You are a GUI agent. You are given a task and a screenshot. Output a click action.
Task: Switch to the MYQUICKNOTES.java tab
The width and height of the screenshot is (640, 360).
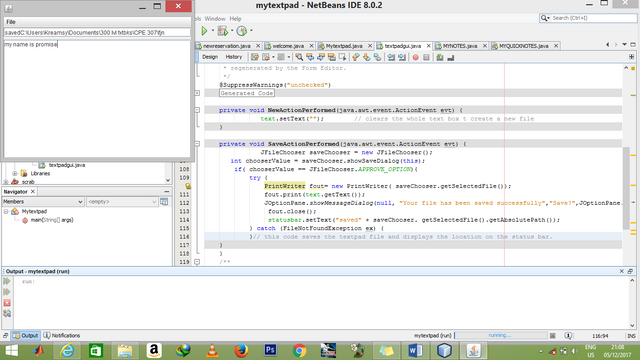(x=524, y=46)
